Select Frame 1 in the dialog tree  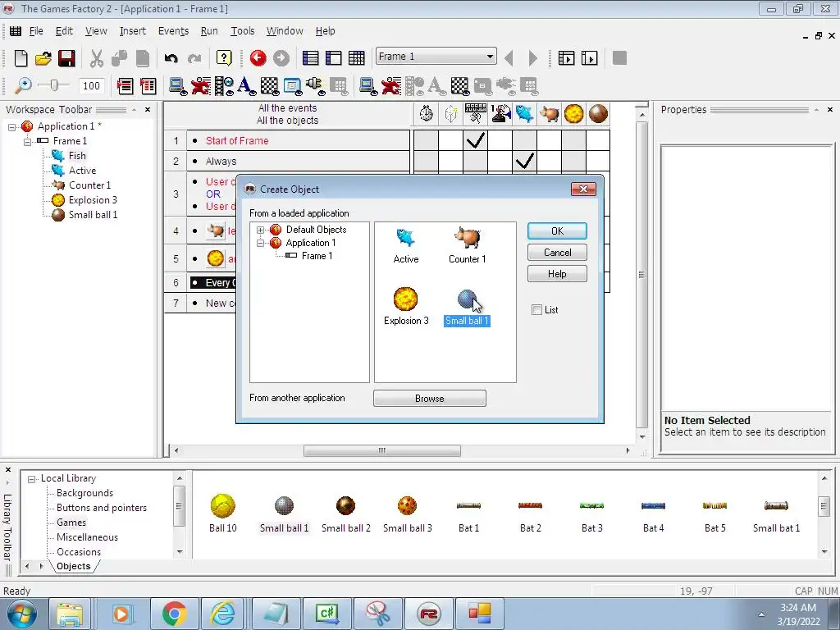coord(317,256)
